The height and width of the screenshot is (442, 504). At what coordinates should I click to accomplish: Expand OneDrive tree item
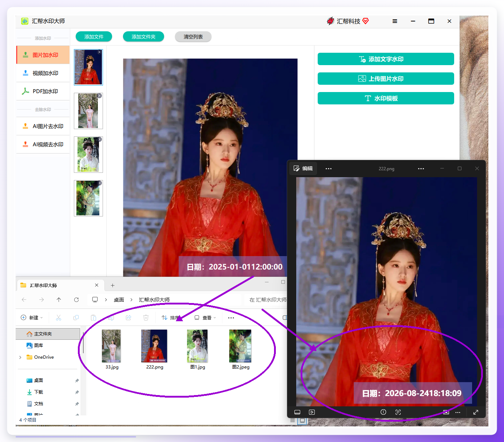pos(20,357)
